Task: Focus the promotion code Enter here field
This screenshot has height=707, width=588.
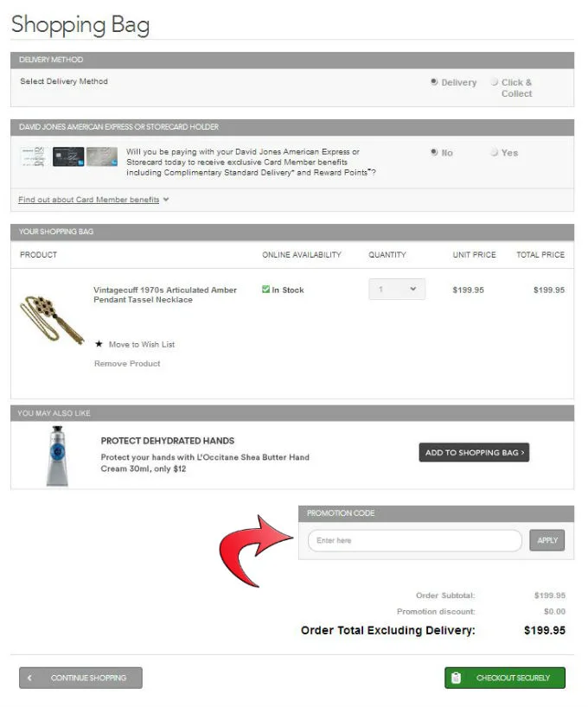Action: 415,540
